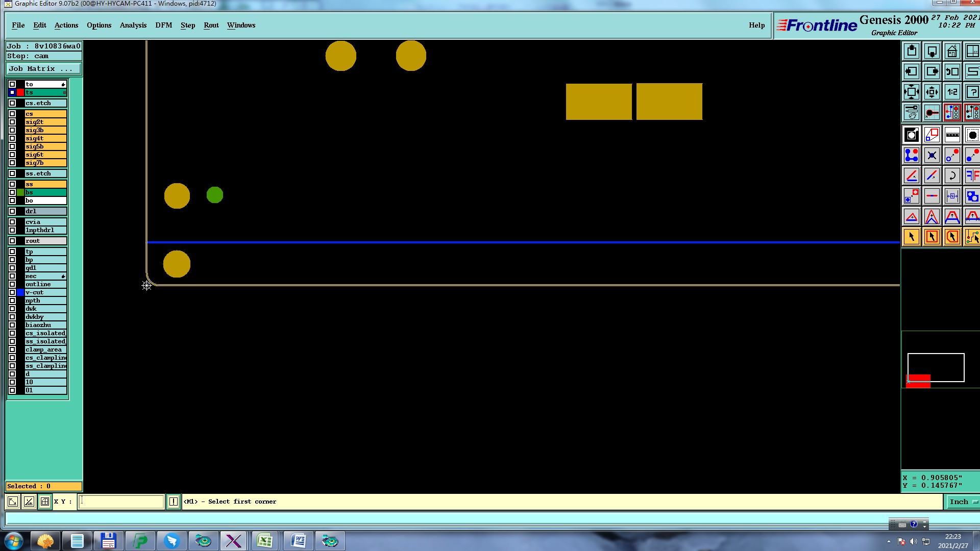Click the graphic options wrench icon
This screenshot has height=551, width=980.
point(912,112)
